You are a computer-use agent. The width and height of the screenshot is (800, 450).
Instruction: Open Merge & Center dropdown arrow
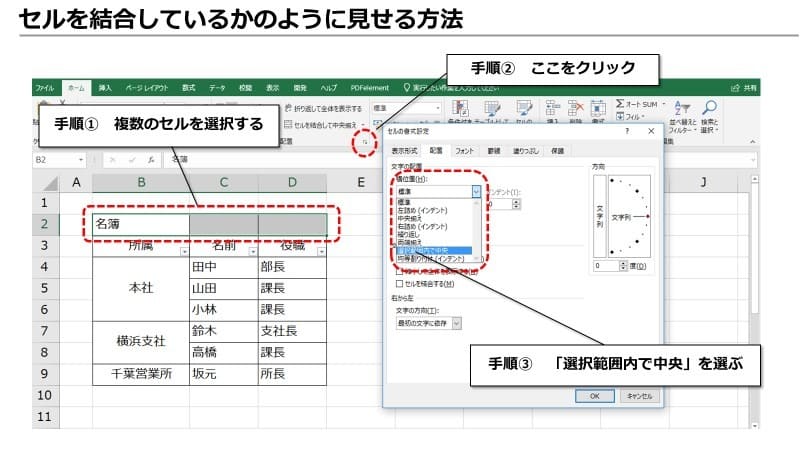coord(363,124)
